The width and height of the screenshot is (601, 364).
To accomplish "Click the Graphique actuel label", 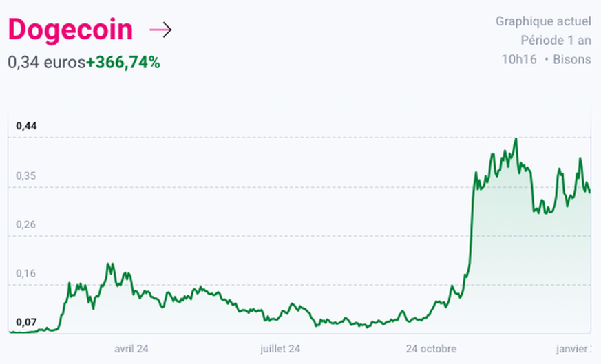I will pos(542,21).
